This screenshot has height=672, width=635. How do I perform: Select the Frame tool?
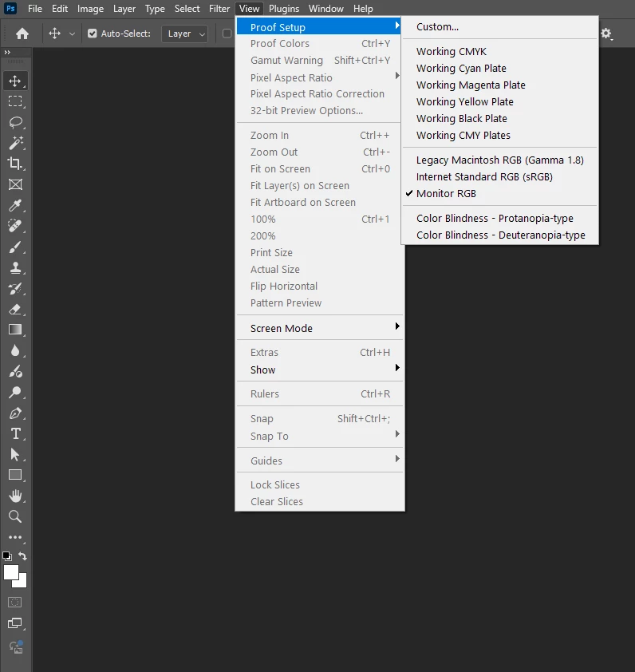(x=15, y=184)
